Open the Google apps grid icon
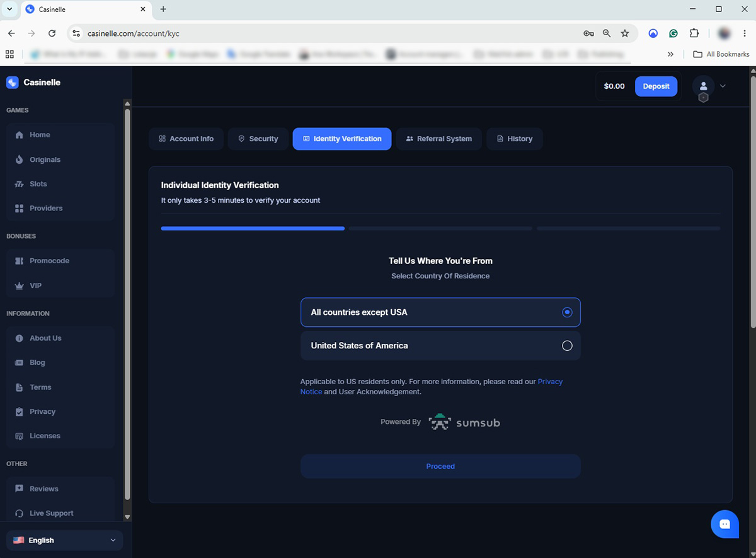 [x=9, y=54]
